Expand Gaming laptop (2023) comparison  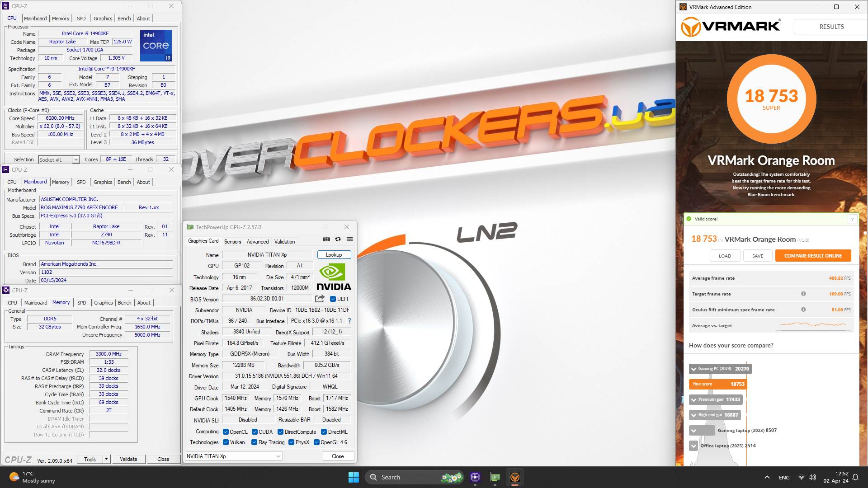(x=693, y=431)
